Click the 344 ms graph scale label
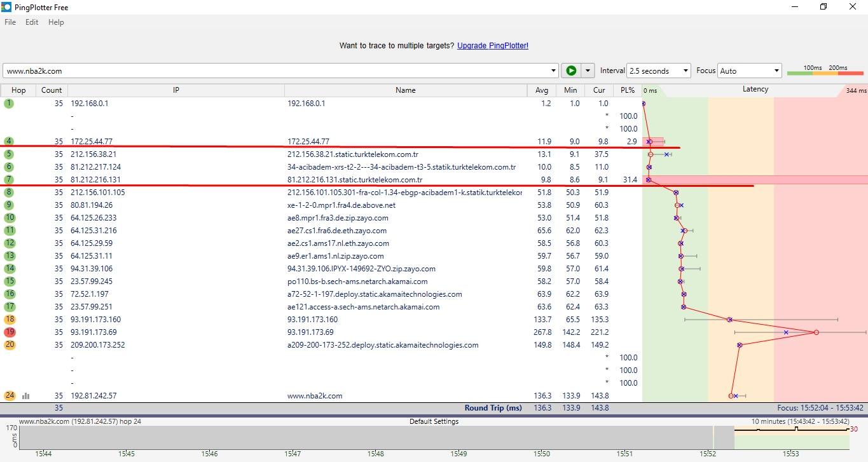This screenshot has width=868, height=462. 856,91
